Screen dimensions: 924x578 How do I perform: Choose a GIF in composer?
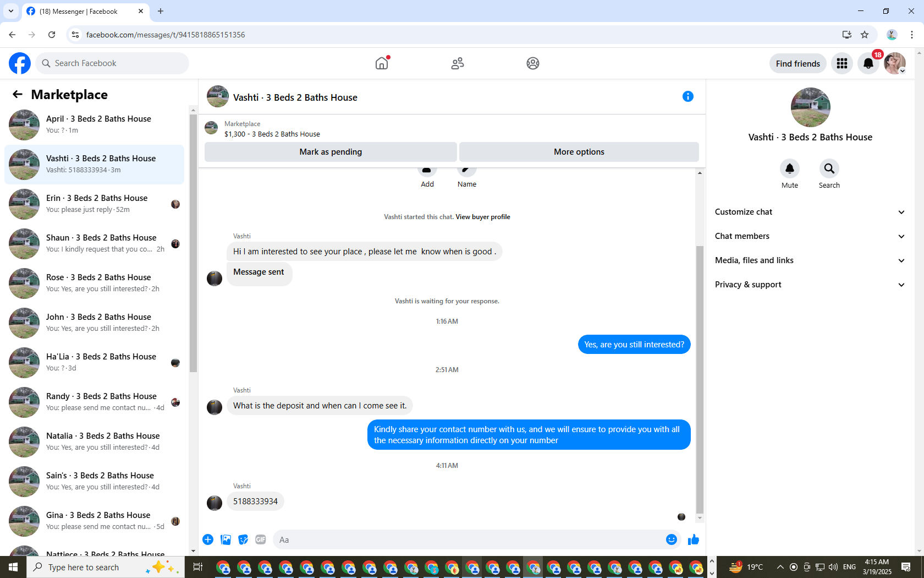click(x=261, y=539)
